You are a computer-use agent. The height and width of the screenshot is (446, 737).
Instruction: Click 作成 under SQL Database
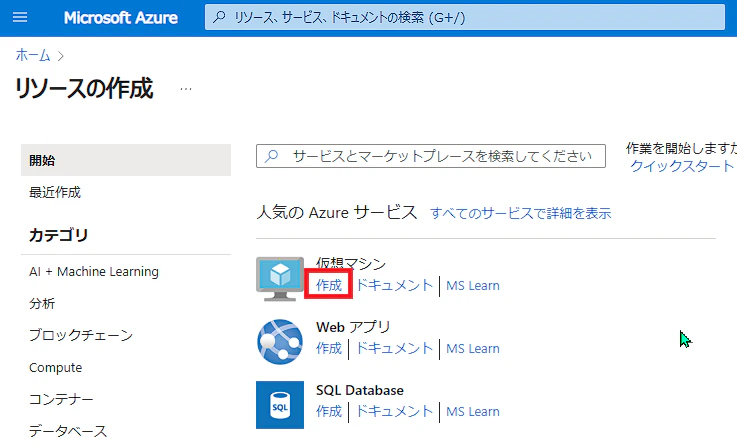(x=329, y=411)
